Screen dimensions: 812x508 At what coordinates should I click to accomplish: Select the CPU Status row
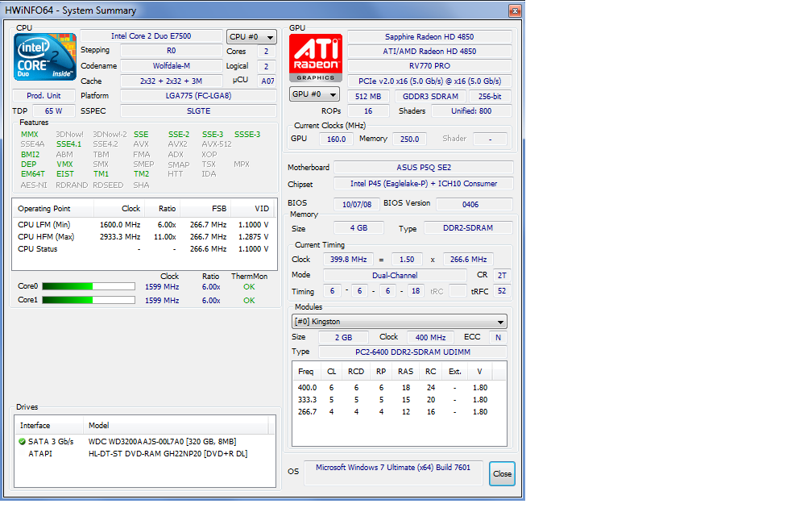143,249
